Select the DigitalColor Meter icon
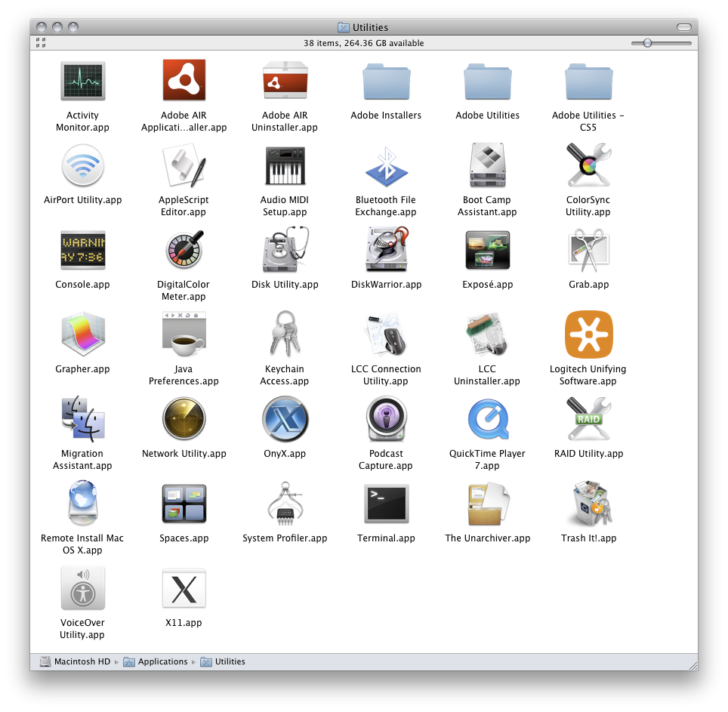This screenshot has width=728, height=712. pos(185,250)
